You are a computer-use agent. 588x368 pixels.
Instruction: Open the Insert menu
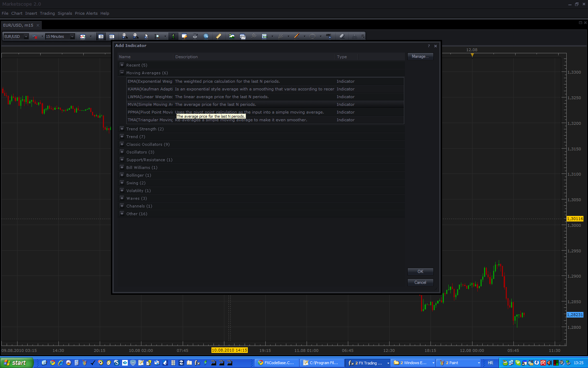click(31, 13)
